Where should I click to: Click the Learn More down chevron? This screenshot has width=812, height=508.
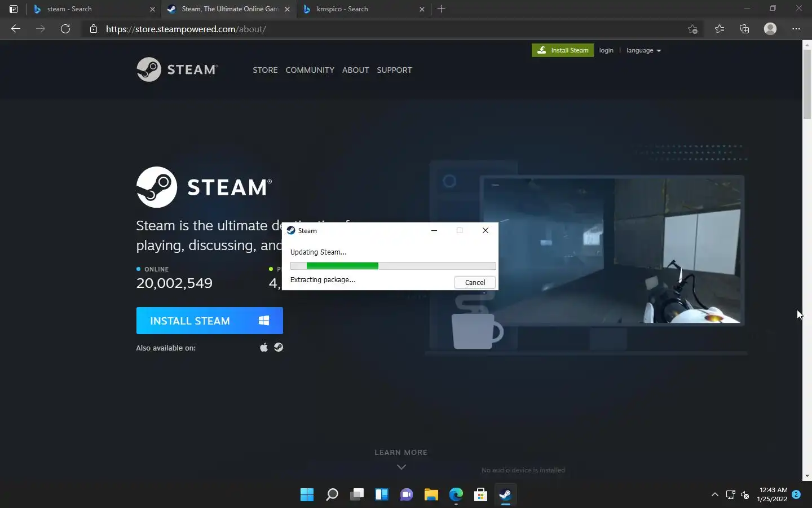401,467
